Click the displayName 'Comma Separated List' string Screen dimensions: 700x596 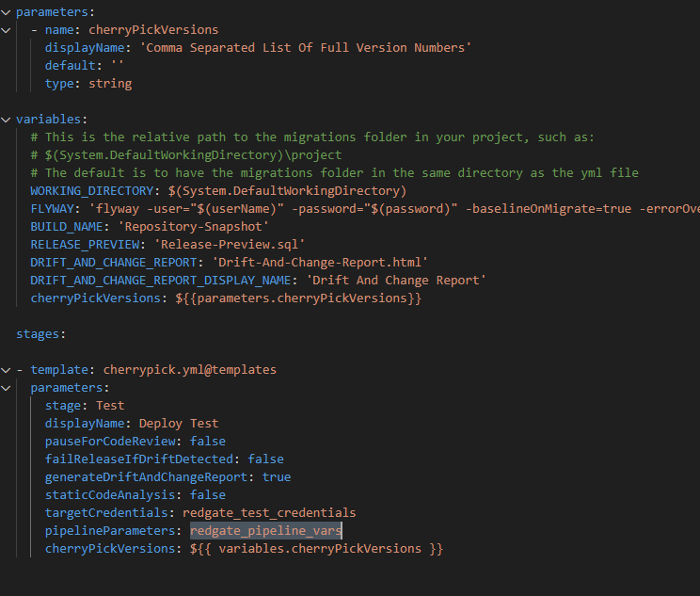306,48
